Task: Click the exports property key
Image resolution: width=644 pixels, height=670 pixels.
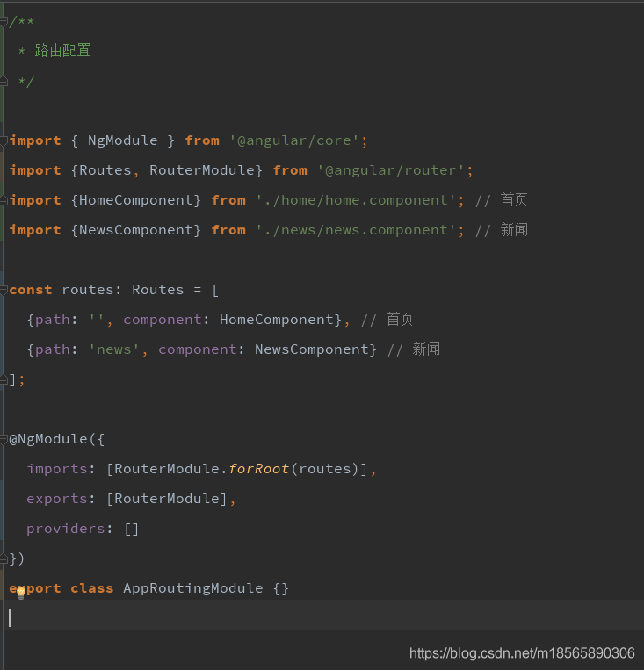Action: (x=57, y=499)
